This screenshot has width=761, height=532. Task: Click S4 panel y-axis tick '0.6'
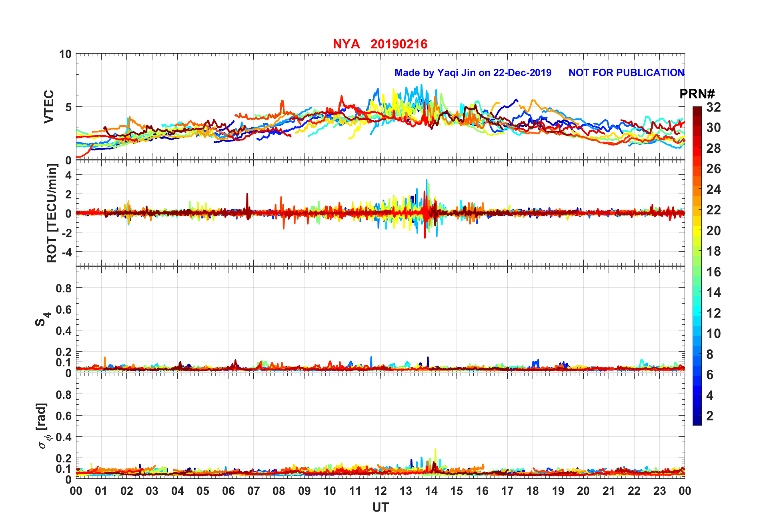coord(64,309)
